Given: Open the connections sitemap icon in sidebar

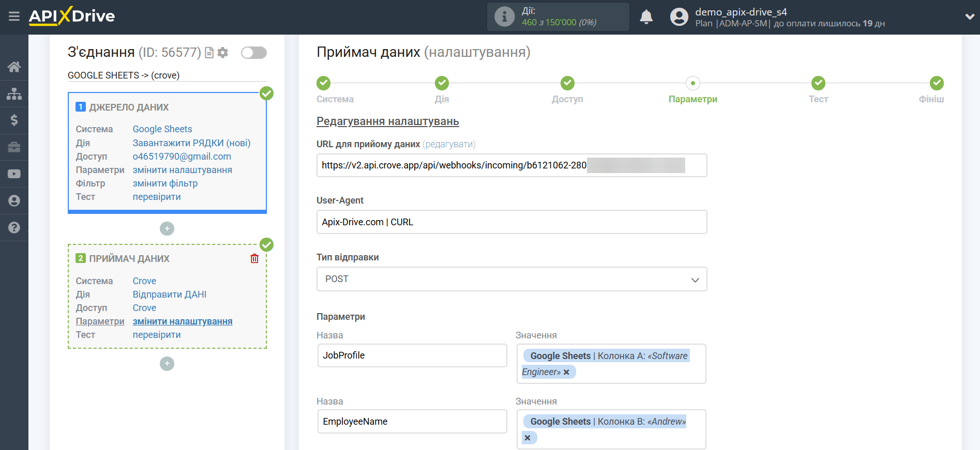Looking at the screenshot, I should (14, 94).
